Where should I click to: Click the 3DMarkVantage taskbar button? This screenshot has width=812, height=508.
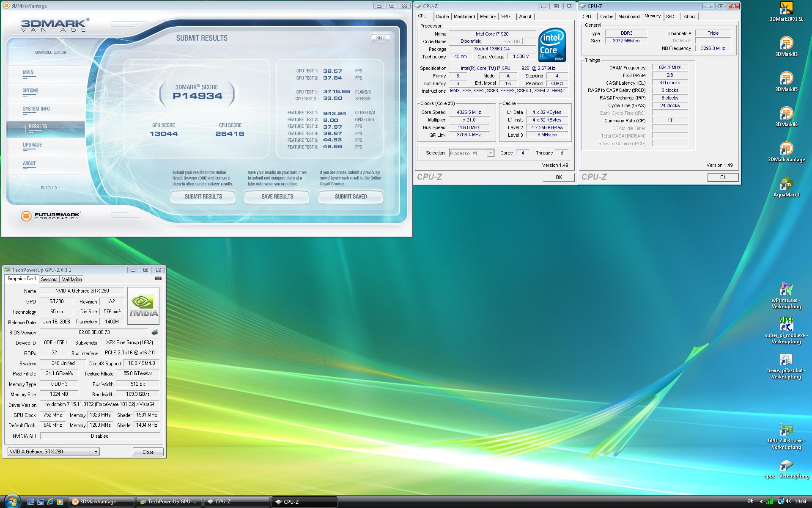(x=102, y=502)
